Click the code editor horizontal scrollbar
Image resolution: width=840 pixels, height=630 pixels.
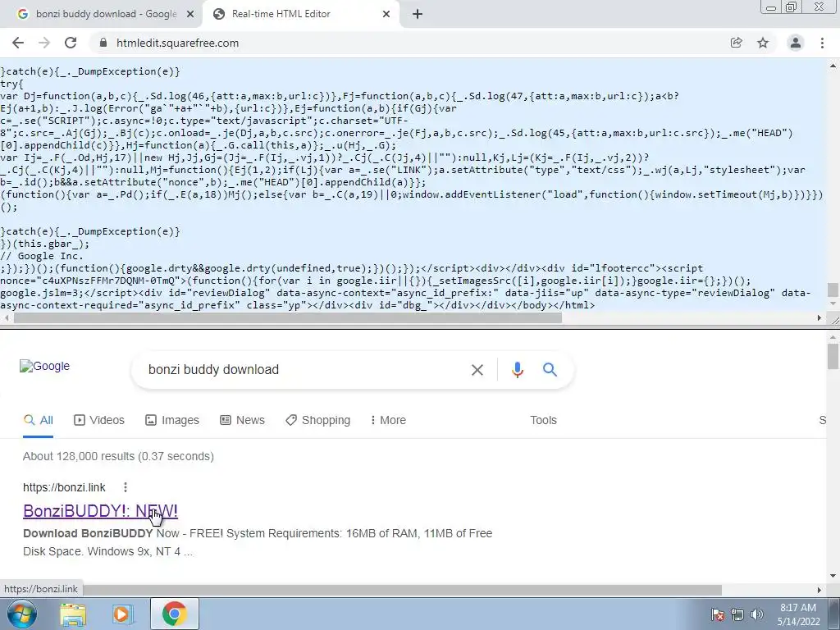(x=288, y=317)
